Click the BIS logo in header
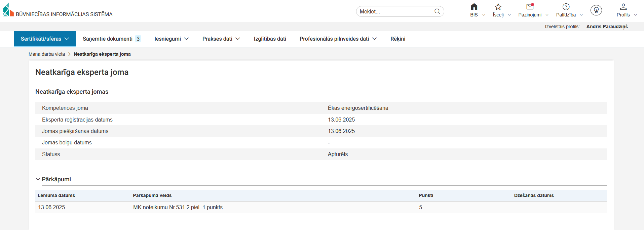Viewport: 644px width, 230px height. [x=8, y=10]
